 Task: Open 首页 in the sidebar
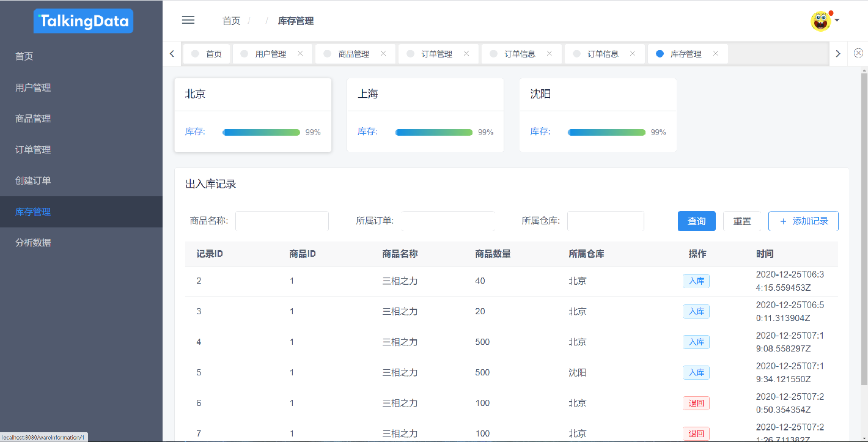[x=81, y=56]
